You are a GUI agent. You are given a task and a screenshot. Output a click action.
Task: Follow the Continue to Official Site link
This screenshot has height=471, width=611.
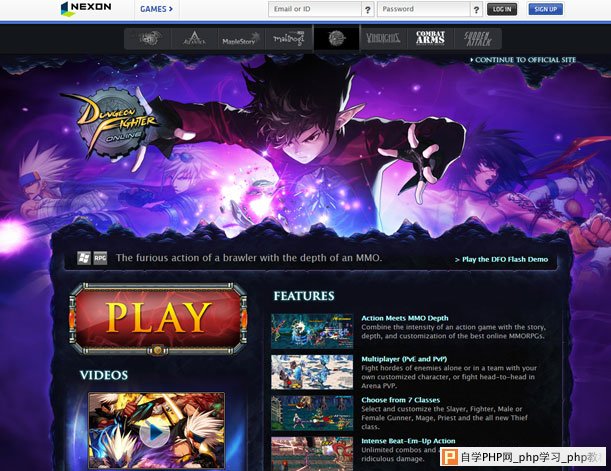click(523, 60)
